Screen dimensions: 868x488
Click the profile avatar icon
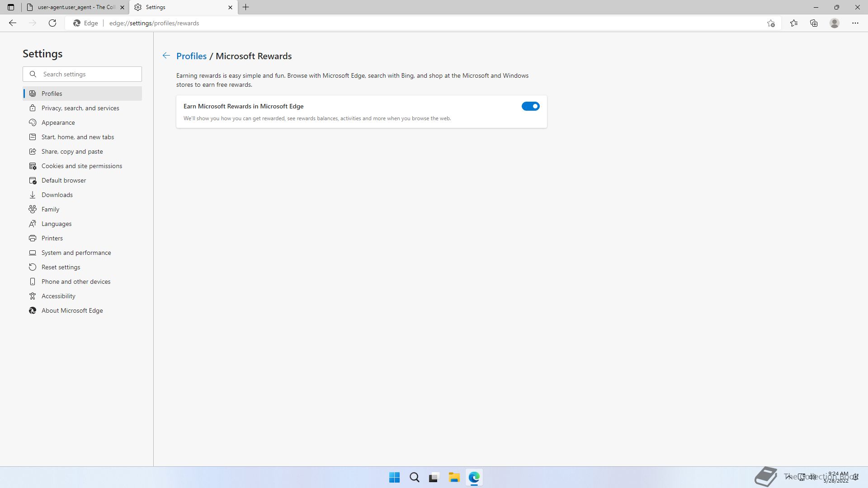tap(835, 23)
